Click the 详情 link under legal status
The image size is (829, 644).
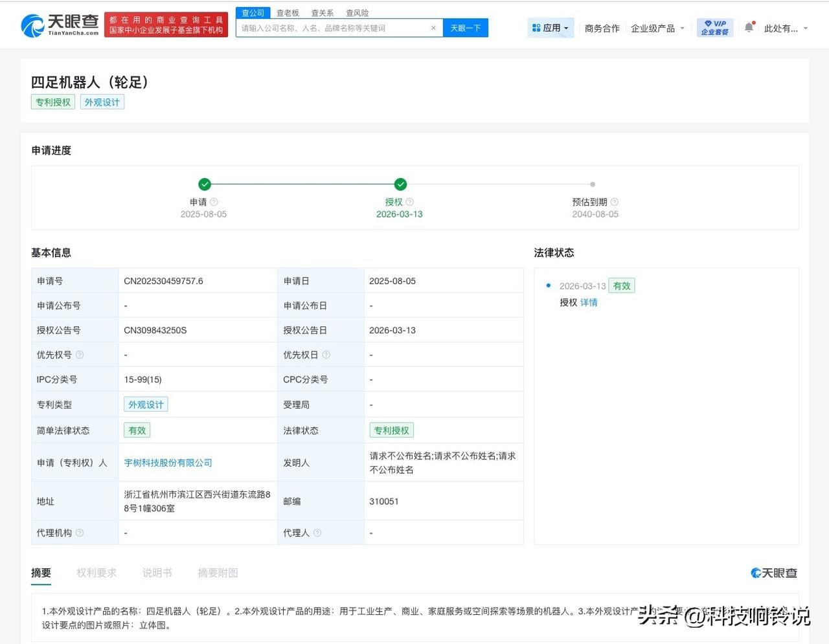pos(588,302)
